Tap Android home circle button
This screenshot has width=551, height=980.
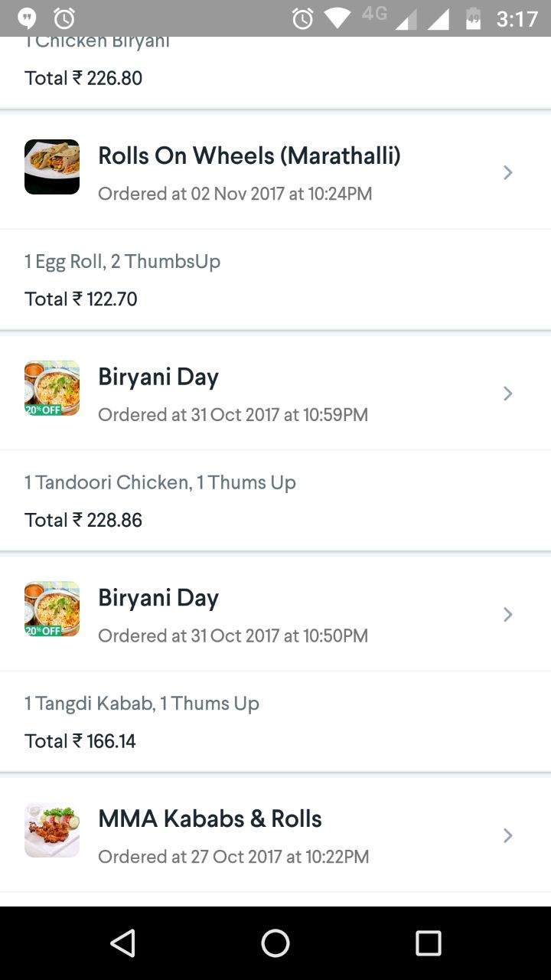(x=275, y=943)
